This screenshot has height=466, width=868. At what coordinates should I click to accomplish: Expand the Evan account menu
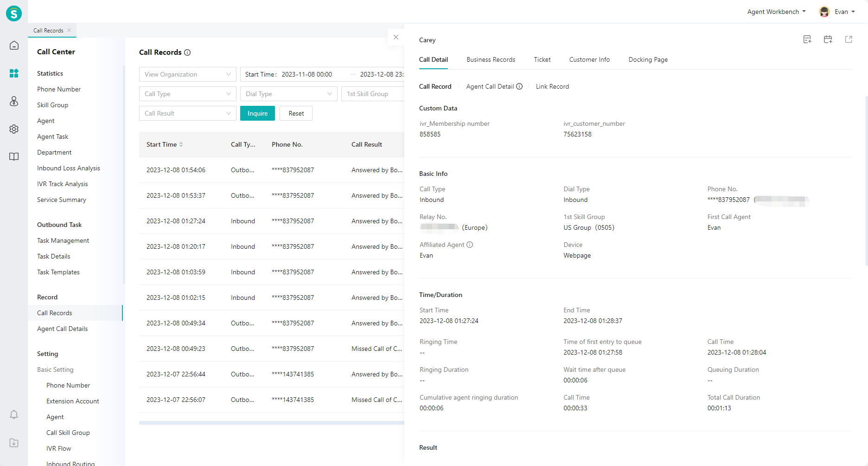tap(844, 12)
